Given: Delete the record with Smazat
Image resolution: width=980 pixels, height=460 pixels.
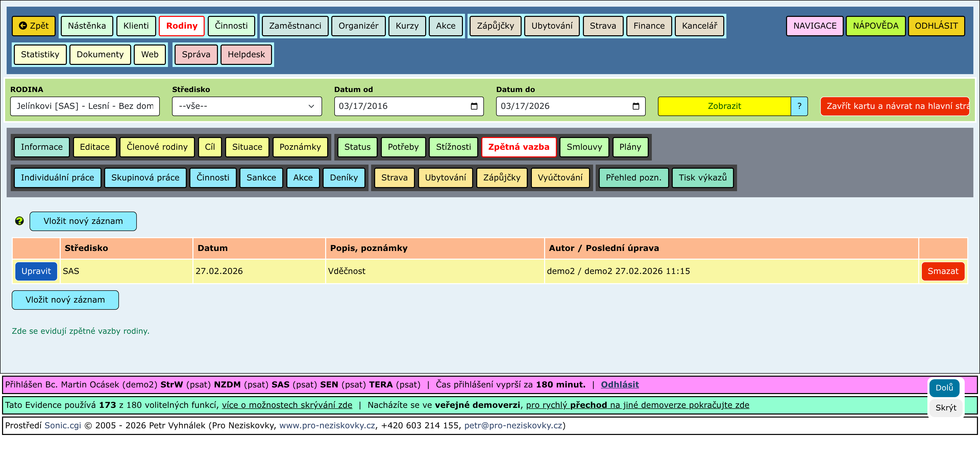Looking at the screenshot, I should (x=942, y=271).
